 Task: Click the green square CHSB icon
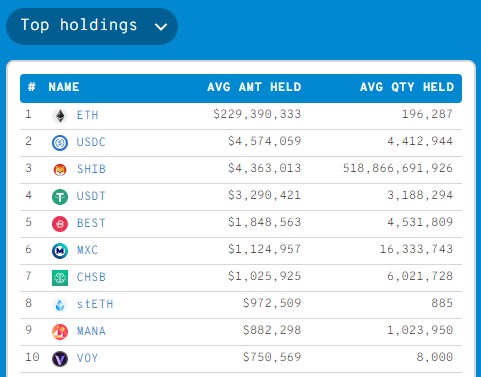pyautogui.click(x=60, y=278)
